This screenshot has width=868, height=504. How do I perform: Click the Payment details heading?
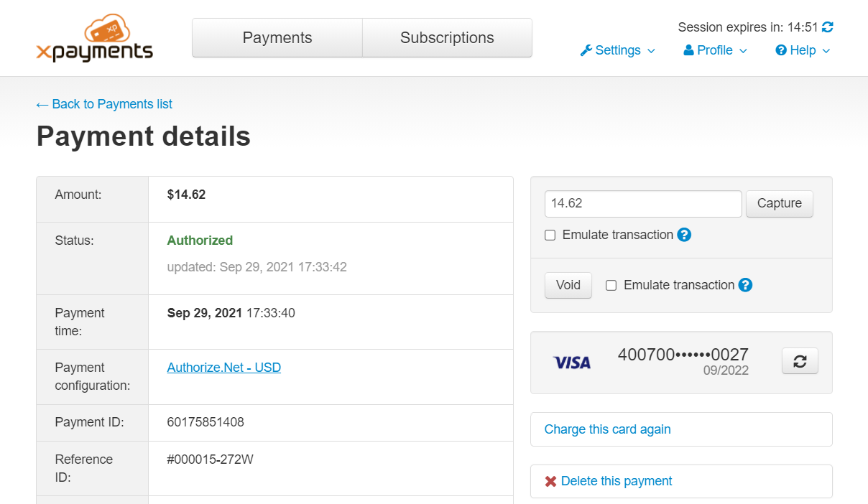point(144,136)
